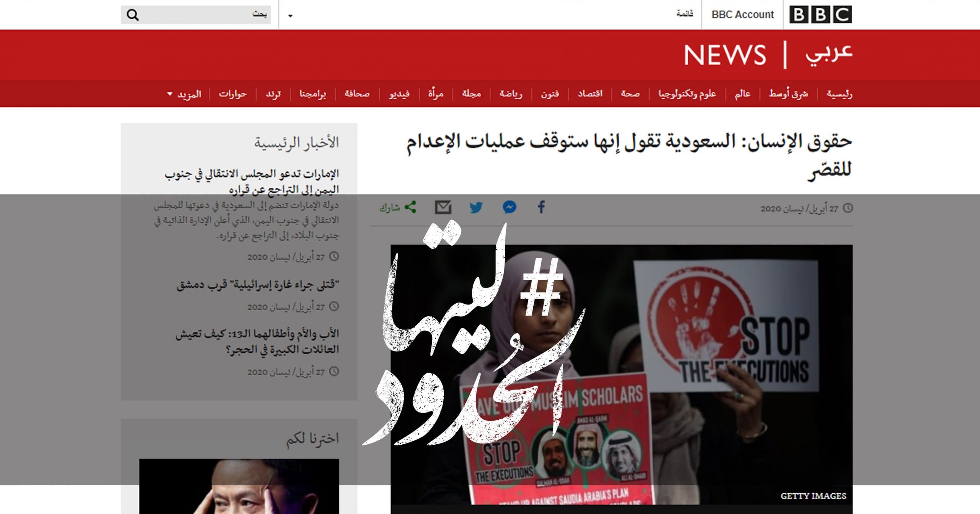Open the مرأة women section

tap(436, 93)
